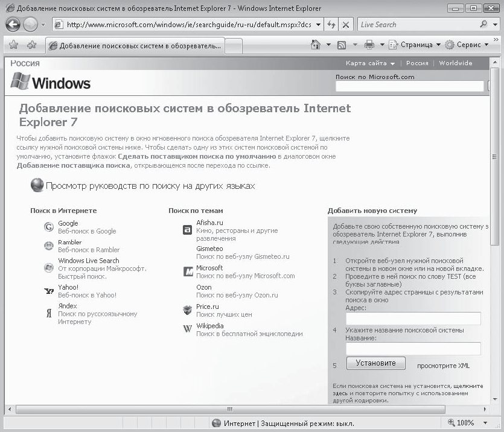Add the Rambler search provider link
Viewport: 504px width, 432px height.
(x=70, y=242)
